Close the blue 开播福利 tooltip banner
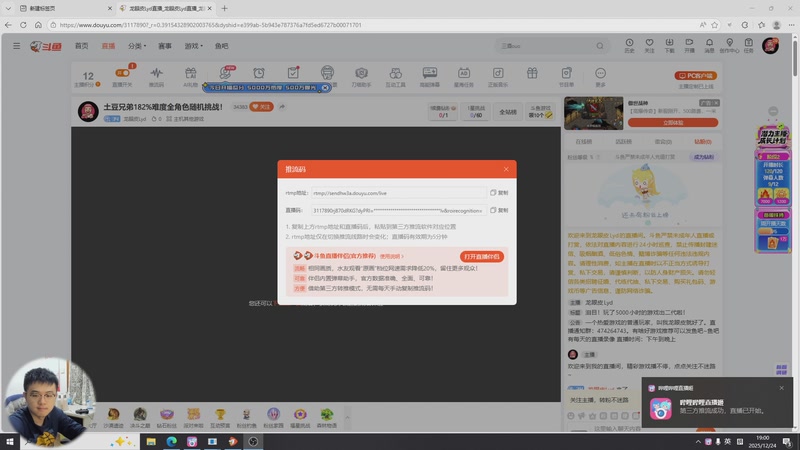 [325, 88]
